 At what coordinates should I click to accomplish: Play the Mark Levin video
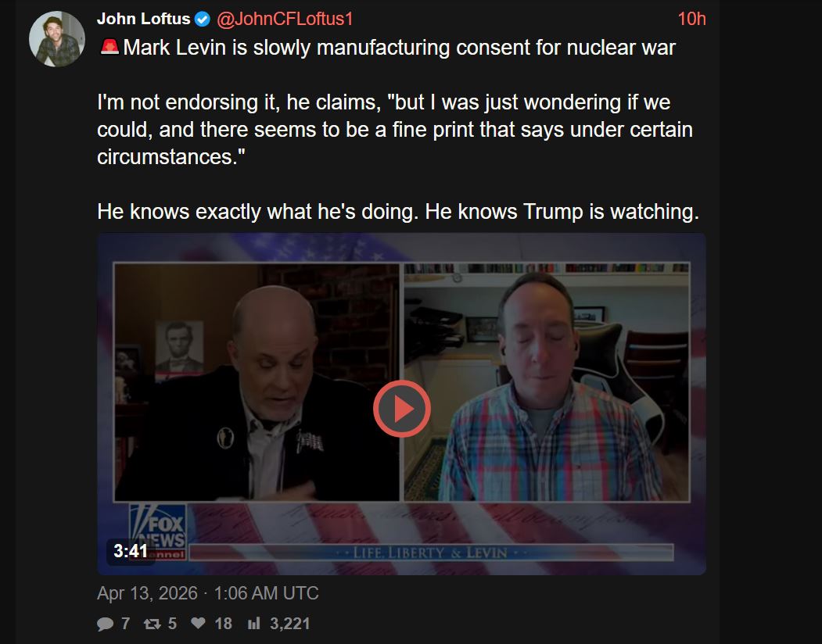click(401, 409)
